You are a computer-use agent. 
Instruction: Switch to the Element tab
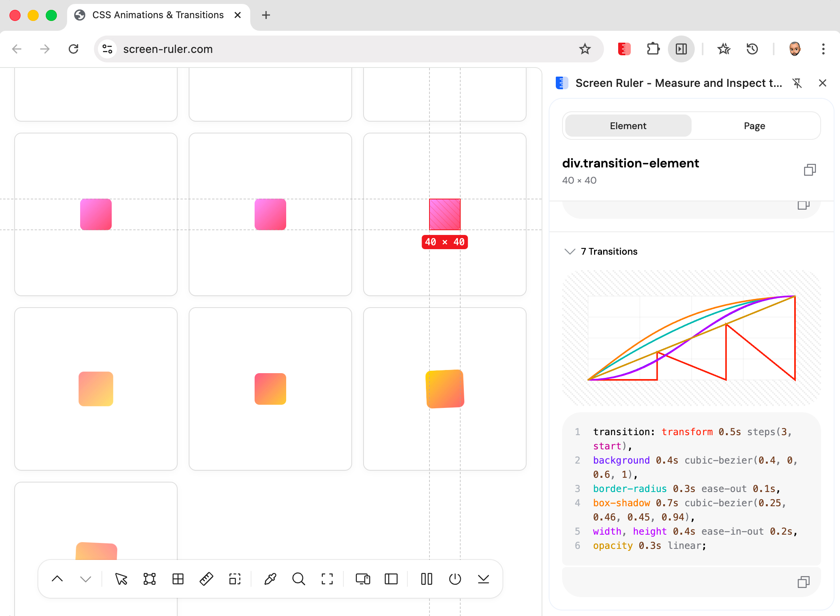pyautogui.click(x=628, y=126)
